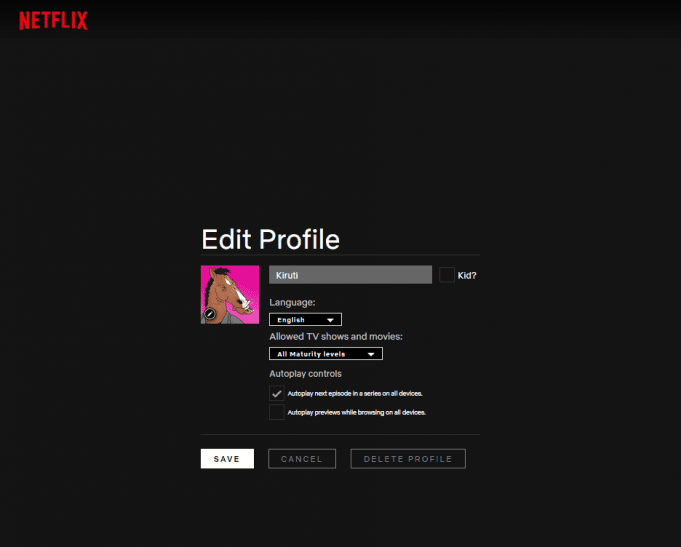Click the pencil edit icon on avatar
The height and width of the screenshot is (547, 681).
(x=210, y=314)
